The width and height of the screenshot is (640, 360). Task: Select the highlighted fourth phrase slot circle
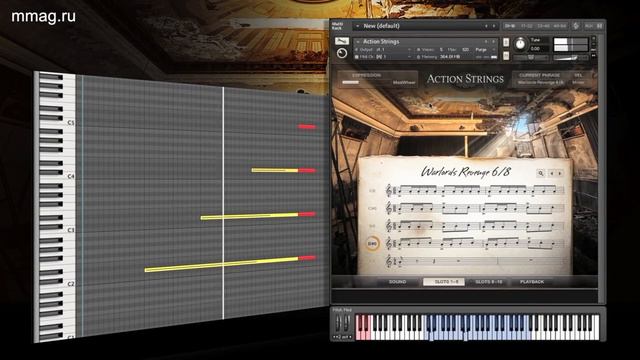point(372,244)
